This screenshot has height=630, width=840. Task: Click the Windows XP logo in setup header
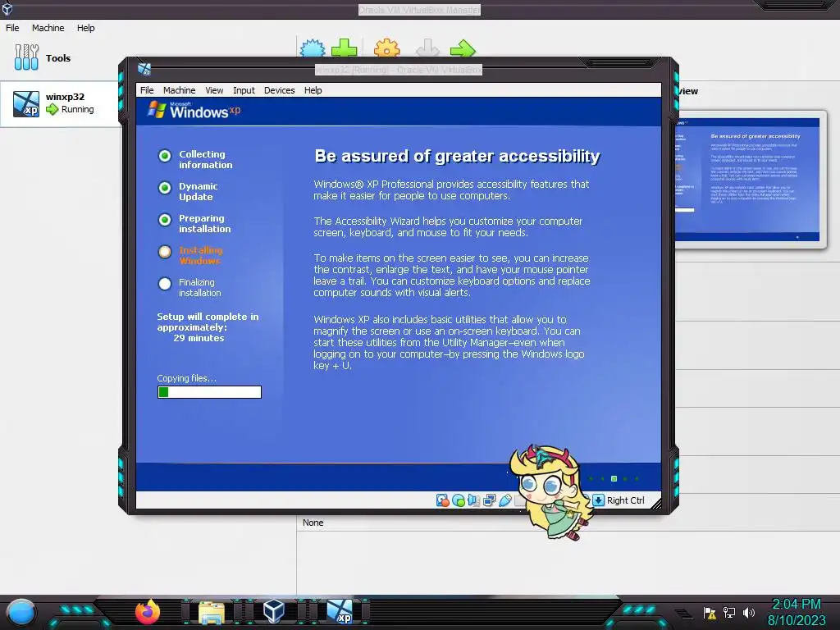[194, 110]
